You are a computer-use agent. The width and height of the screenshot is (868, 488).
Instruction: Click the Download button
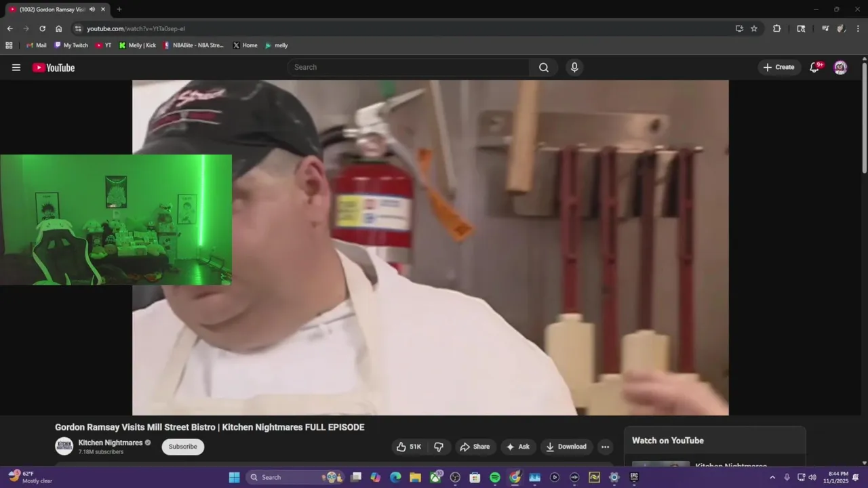(566, 447)
